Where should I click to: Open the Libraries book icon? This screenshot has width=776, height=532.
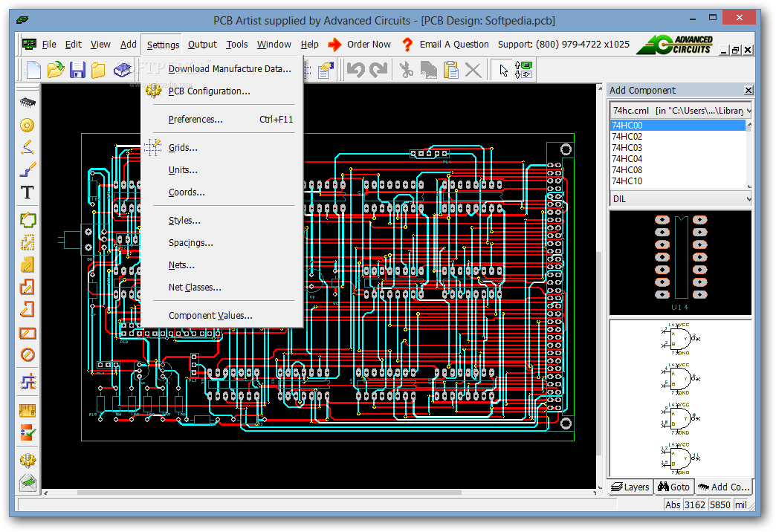point(122,70)
